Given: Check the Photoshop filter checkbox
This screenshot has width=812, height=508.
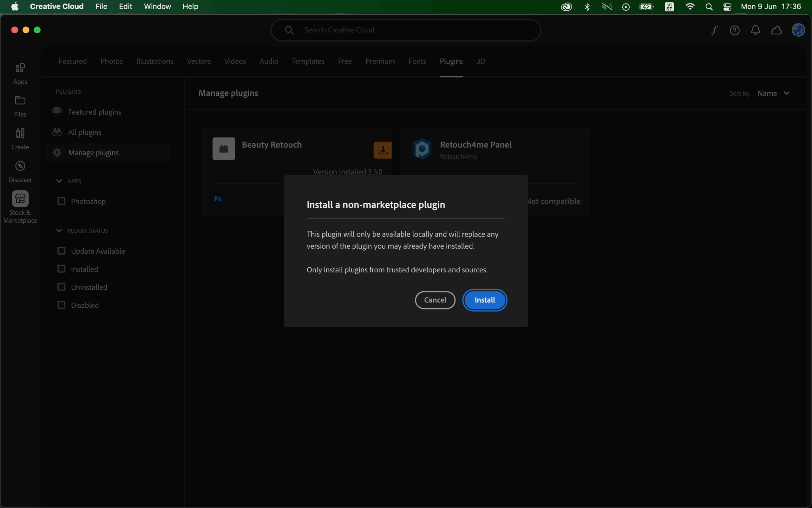Looking at the screenshot, I should 62,201.
